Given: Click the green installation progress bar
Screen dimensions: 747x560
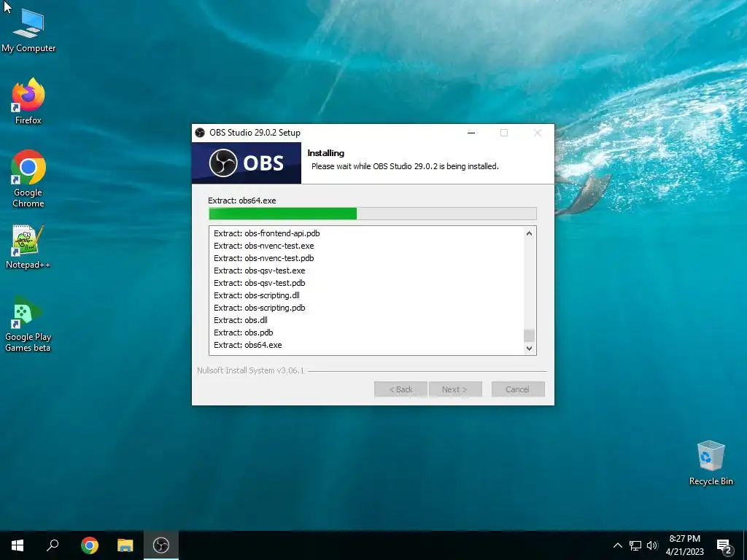Looking at the screenshot, I should (x=373, y=214).
